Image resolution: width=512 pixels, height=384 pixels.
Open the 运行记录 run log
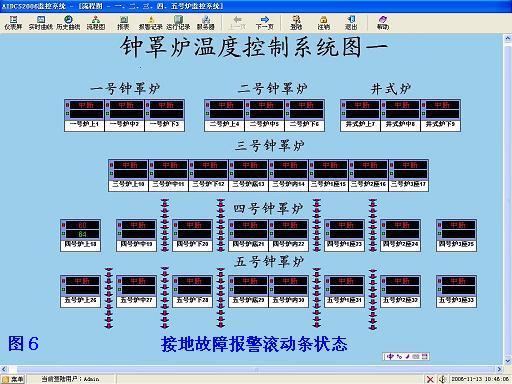point(178,23)
